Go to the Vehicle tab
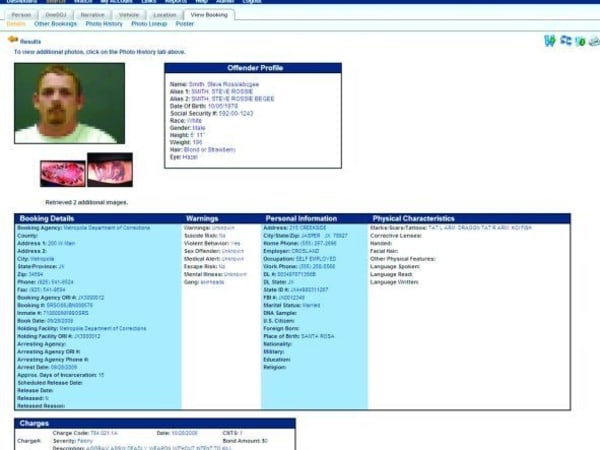Viewport: 600px width, 450px height. click(129, 15)
